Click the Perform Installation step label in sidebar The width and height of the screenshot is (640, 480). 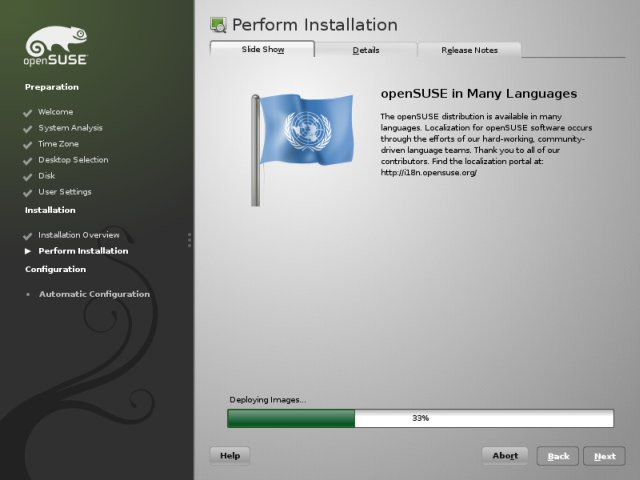point(83,251)
